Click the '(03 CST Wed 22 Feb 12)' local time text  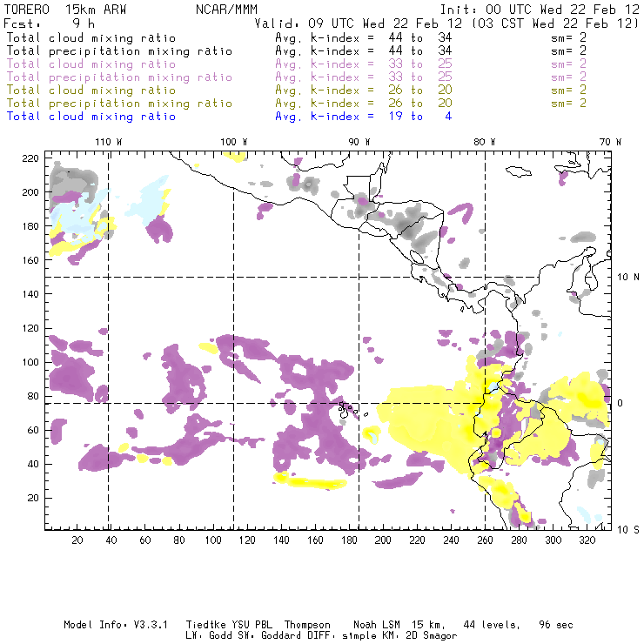(x=554, y=23)
